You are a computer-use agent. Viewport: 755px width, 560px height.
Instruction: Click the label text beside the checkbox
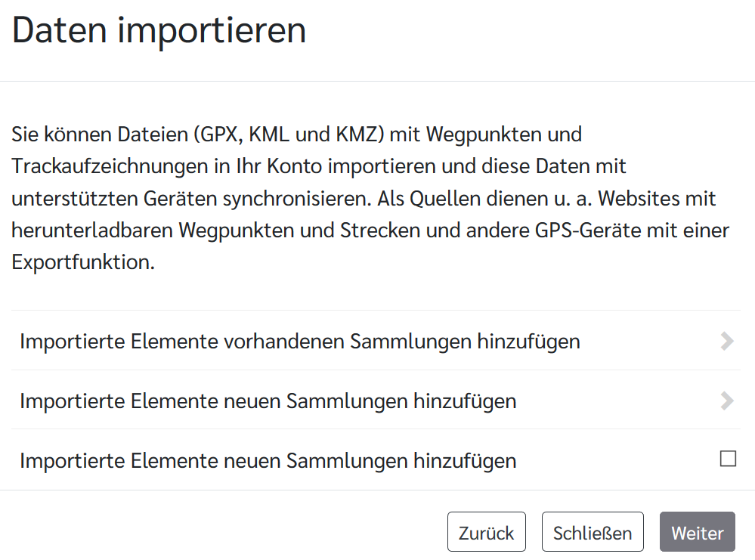(x=268, y=460)
